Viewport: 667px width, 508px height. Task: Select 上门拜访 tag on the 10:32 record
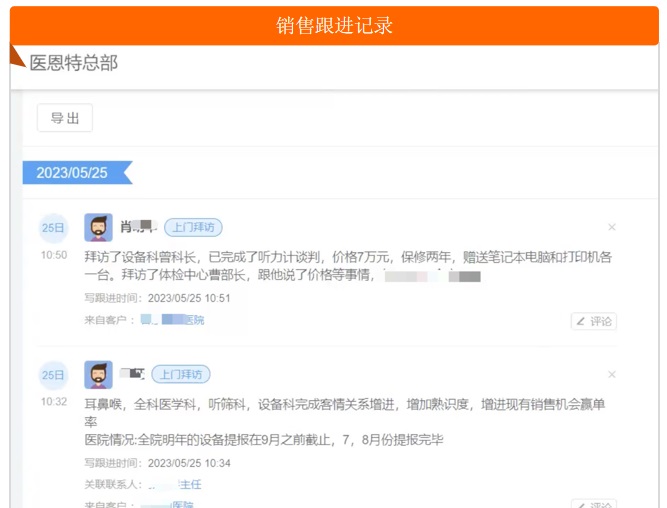tap(181, 374)
